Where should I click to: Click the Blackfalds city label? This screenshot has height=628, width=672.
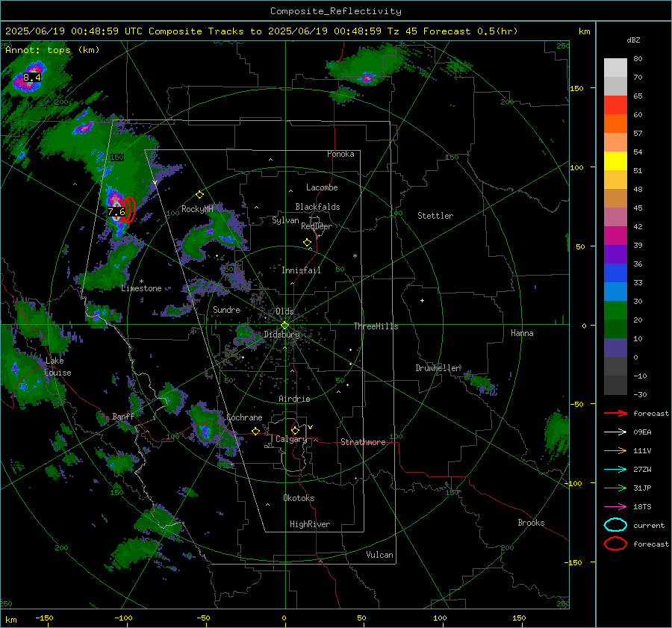pyautogui.click(x=317, y=207)
